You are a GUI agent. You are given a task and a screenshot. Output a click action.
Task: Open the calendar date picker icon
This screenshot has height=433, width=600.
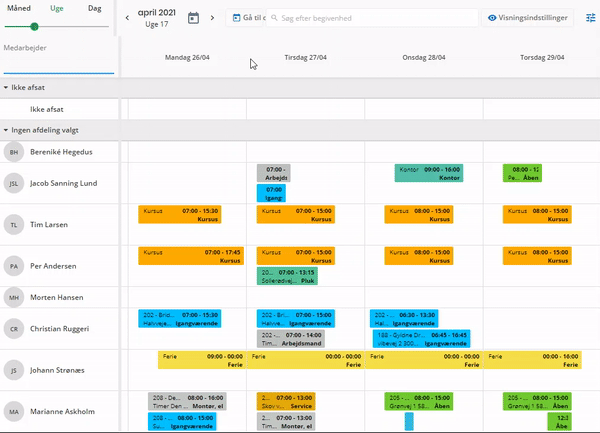[194, 18]
